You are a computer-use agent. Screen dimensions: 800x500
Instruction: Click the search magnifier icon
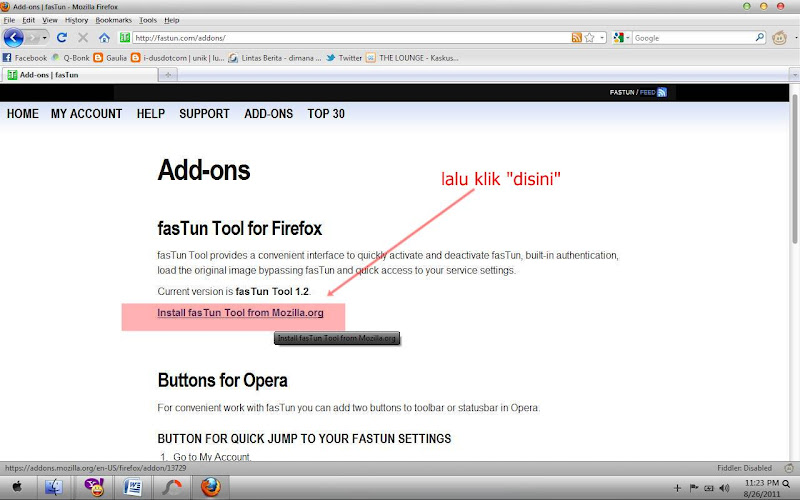click(x=760, y=38)
